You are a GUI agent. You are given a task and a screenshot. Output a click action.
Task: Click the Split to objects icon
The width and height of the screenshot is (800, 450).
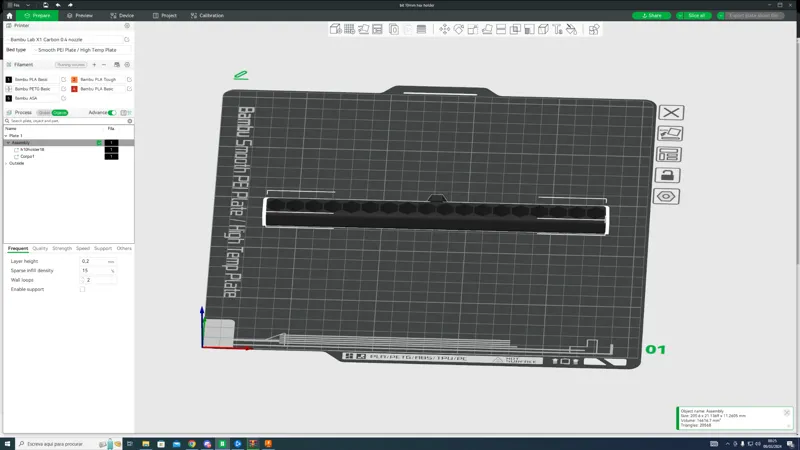(x=394, y=29)
